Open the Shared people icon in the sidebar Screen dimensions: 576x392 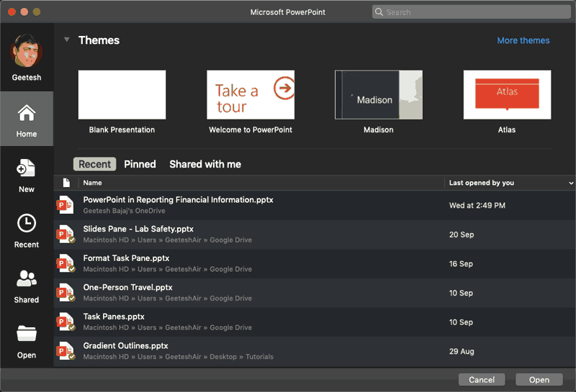pyautogui.click(x=27, y=279)
